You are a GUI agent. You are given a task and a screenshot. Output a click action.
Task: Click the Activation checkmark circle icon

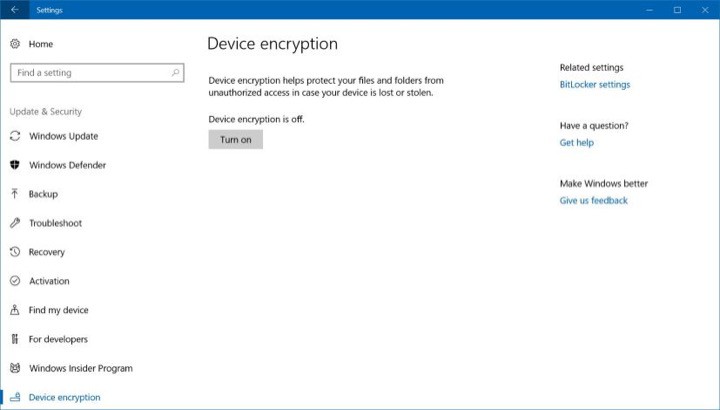tap(15, 281)
